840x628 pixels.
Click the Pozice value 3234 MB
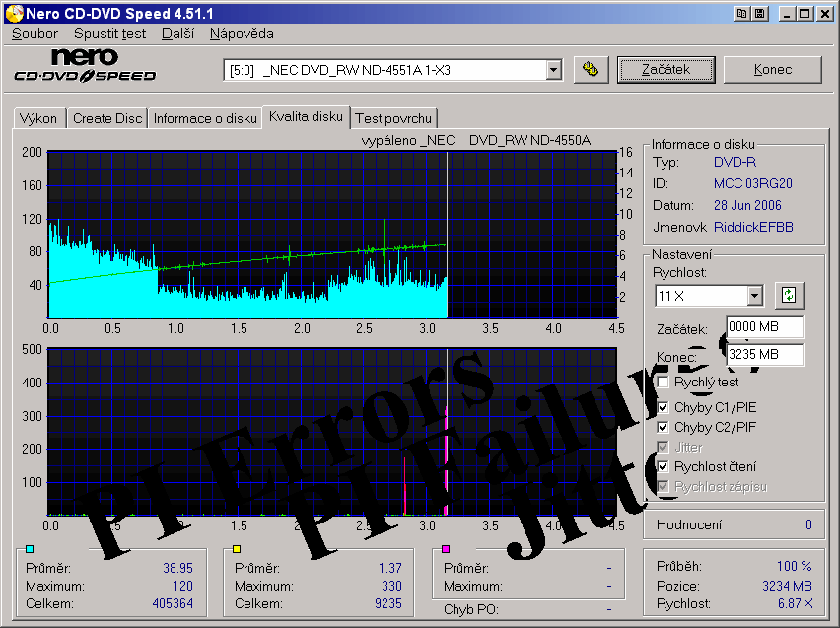click(787, 587)
